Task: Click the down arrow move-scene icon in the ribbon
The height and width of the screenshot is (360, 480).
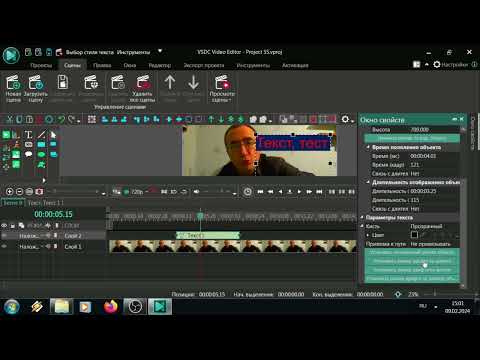Action: pyautogui.click(x=193, y=82)
